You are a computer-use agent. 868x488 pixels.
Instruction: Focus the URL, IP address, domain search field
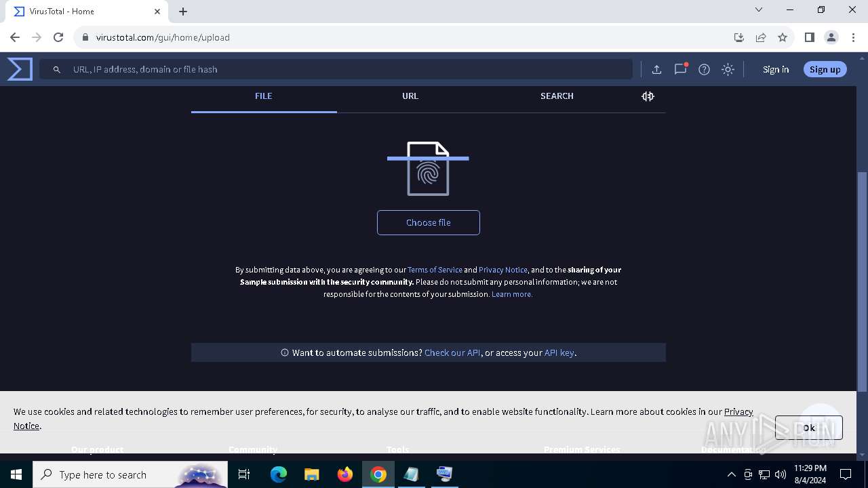click(x=336, y=69)
